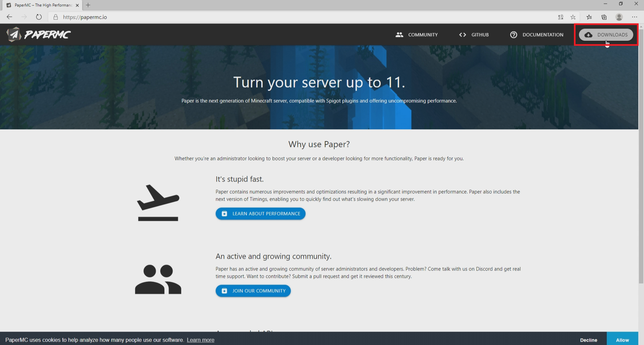The width and height of the screenshot is (644, 345).
Task: Reload the page with the refresh icon
Action: tap(39, 17)
